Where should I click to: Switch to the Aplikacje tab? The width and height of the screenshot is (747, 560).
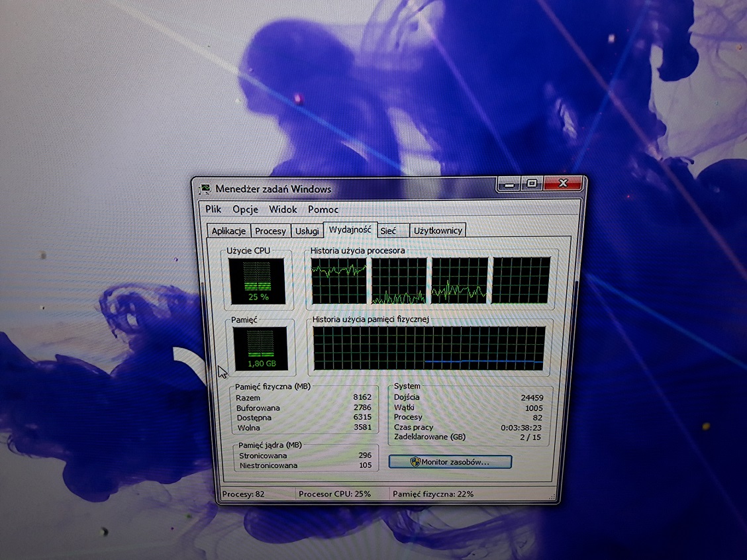pyautogui.click(x=228, y=231)
